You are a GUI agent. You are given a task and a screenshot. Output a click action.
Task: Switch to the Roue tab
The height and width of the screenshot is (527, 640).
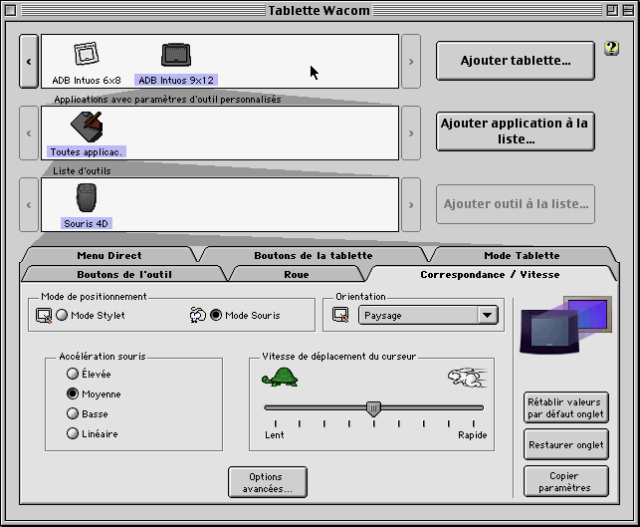[296, 274]
